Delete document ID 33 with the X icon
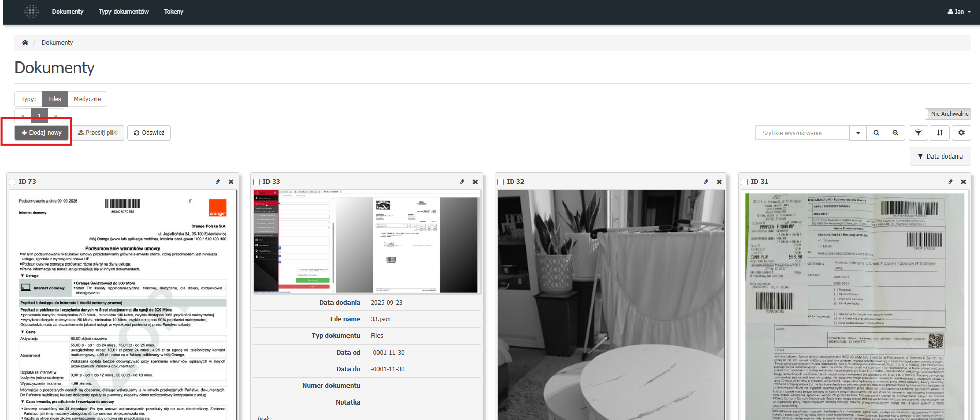 475,182
